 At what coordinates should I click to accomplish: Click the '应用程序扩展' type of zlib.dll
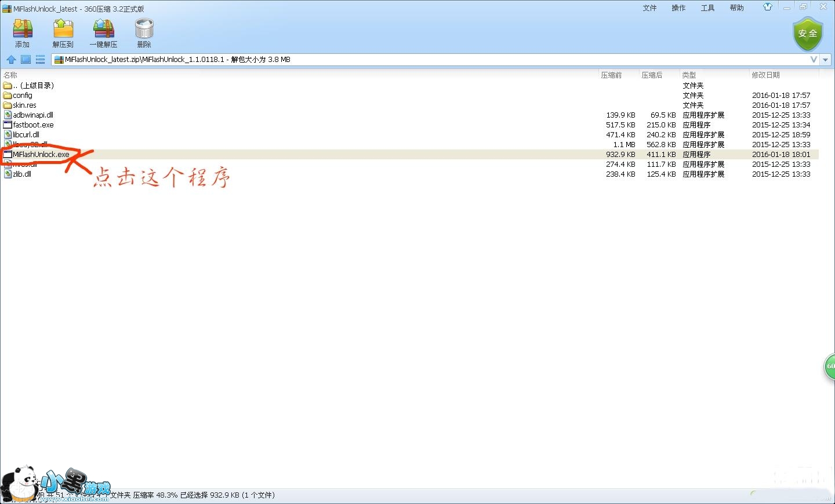coord(703,174)
